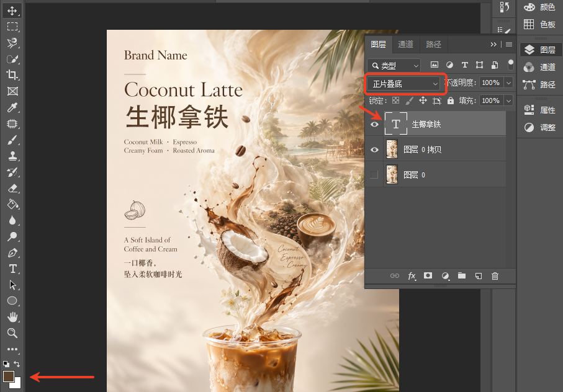Open the 调整 adjustments panel button
This screenshot has height=392, width=563.
pyautogui.click(x=539, y=127)
